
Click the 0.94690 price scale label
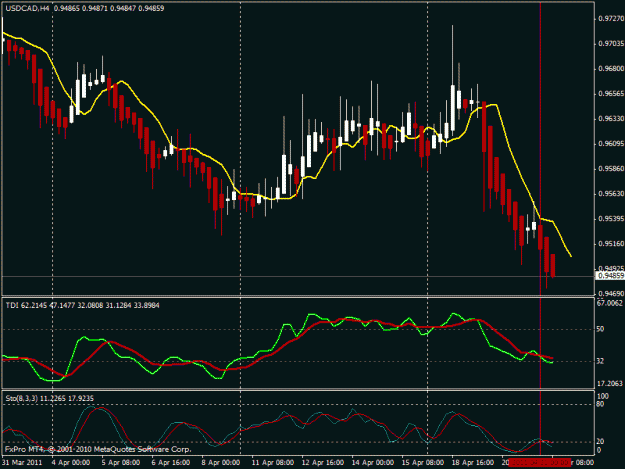coord(611,294)
